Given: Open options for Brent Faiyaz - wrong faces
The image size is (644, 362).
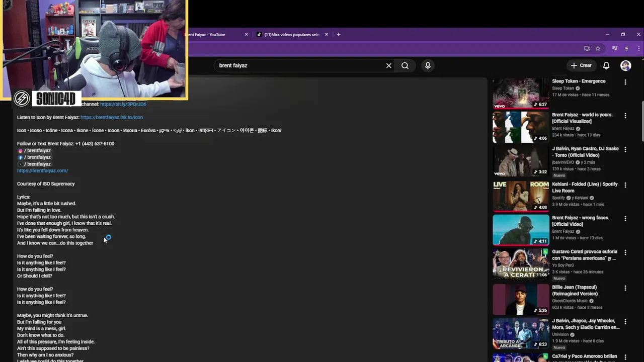Looking at the screenshot, I should click(625, 219).
